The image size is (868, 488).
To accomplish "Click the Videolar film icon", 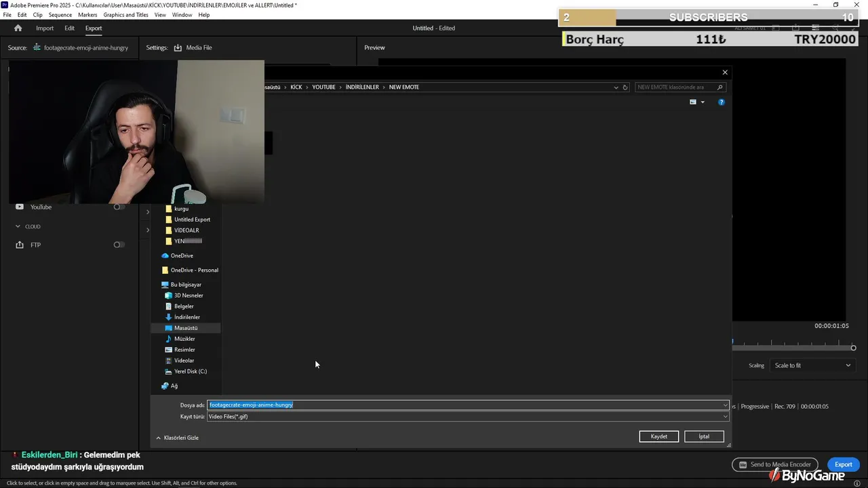I will click(169, 361).
